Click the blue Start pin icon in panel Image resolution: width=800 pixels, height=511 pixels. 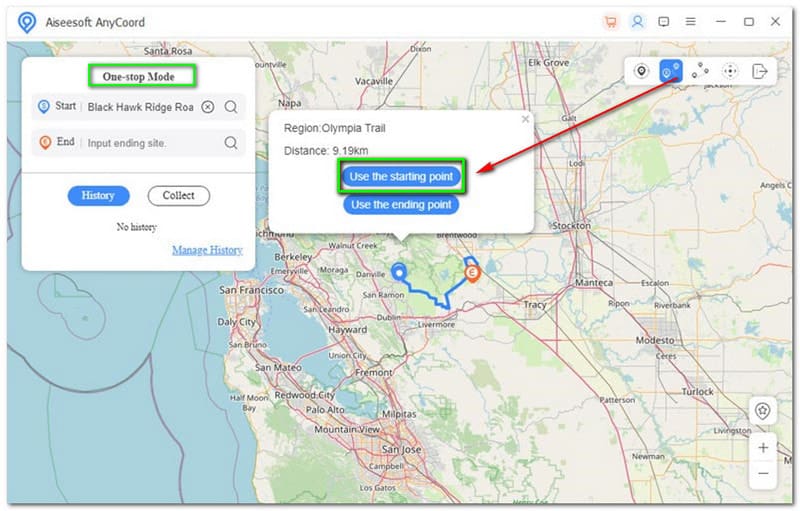point(44,107)
